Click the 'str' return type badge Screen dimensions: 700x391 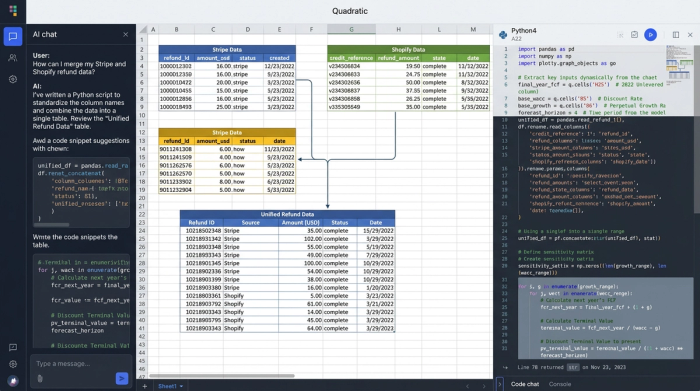[573, 367]
